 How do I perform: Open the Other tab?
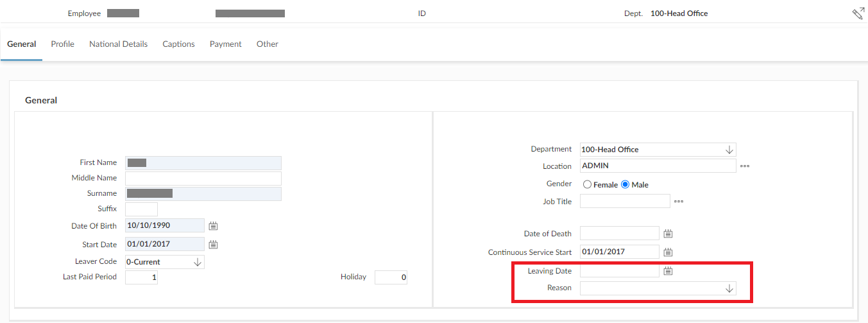point(268,44)
